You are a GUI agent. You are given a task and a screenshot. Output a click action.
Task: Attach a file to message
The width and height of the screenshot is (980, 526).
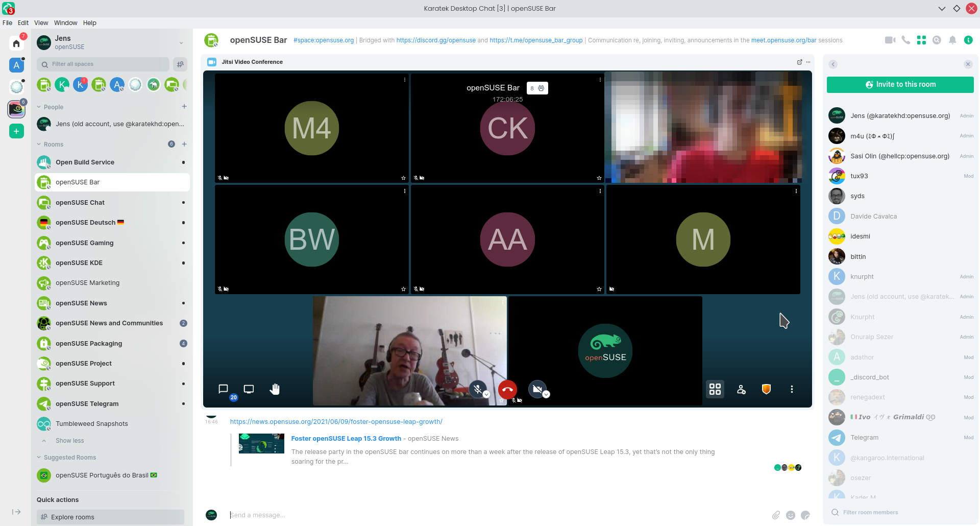(x=776, y=515)
